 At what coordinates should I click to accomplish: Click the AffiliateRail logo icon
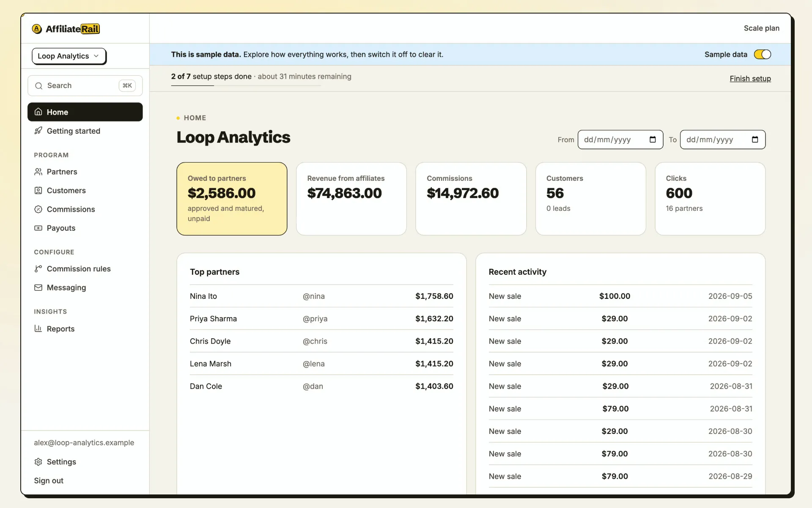(37, 29)
